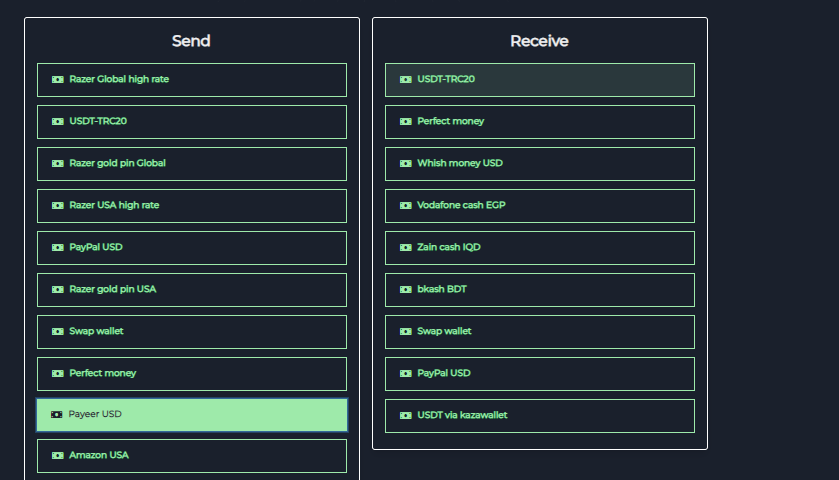This screenshot has width=839, height=480.
Task: Pick bkash BDT in Receive list
Action: (540, 290)
